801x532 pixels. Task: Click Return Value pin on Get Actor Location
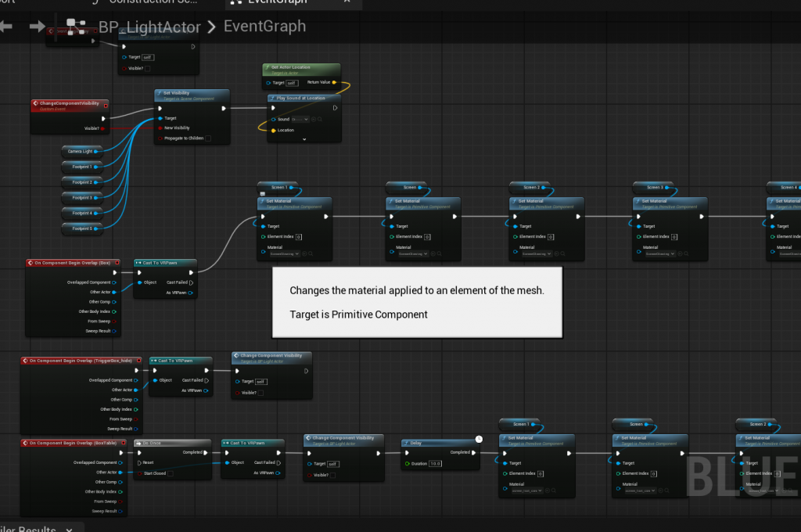pyautogui.click(x=334, y=82)
